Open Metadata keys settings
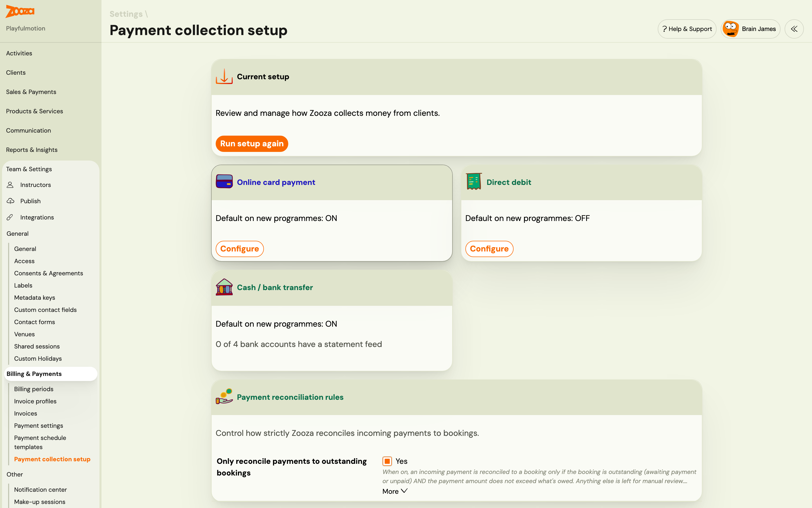This screenshot has width=812, height=508. point(35,298)
